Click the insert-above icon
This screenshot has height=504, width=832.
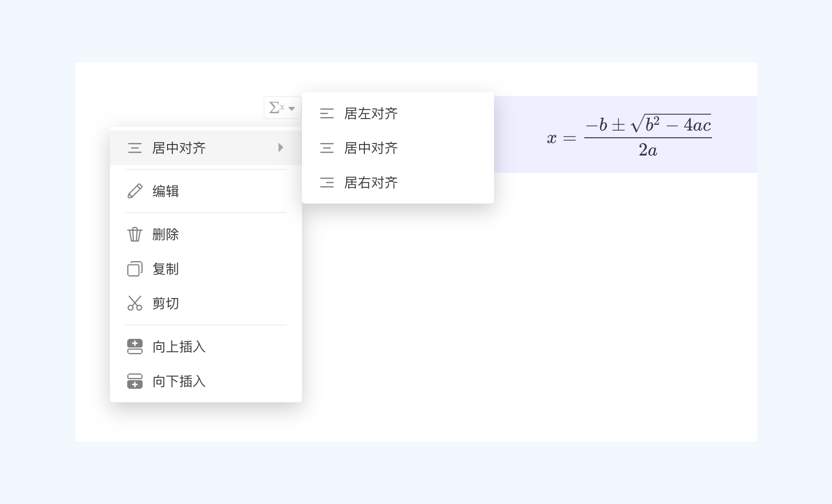135,347
